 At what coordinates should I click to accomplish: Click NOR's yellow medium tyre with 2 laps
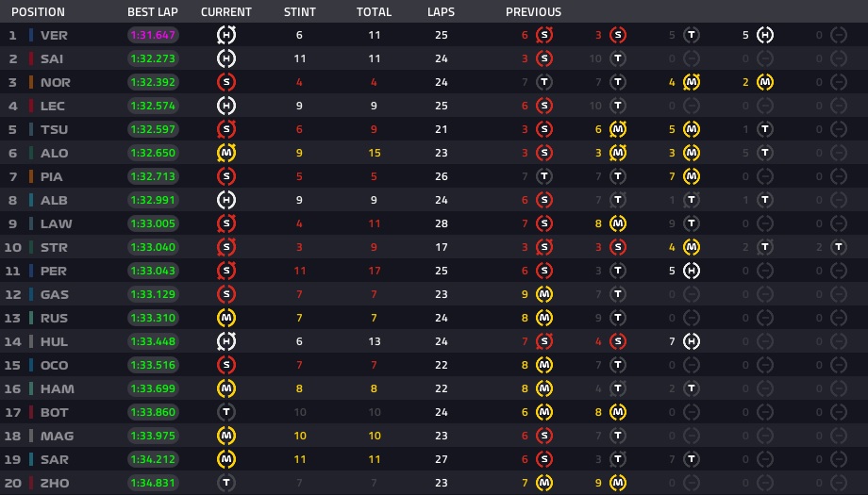765,82
